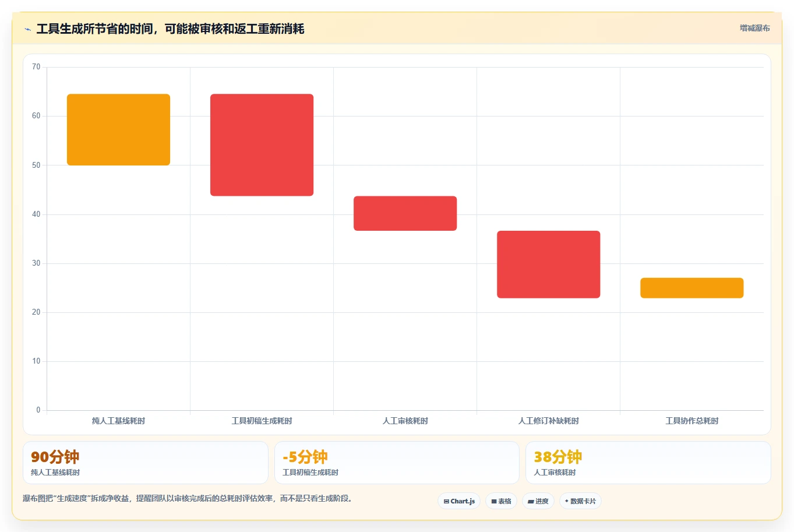Click the 38分钟 stat value
The height and width of the screenshot is (532, 794).
557,457
